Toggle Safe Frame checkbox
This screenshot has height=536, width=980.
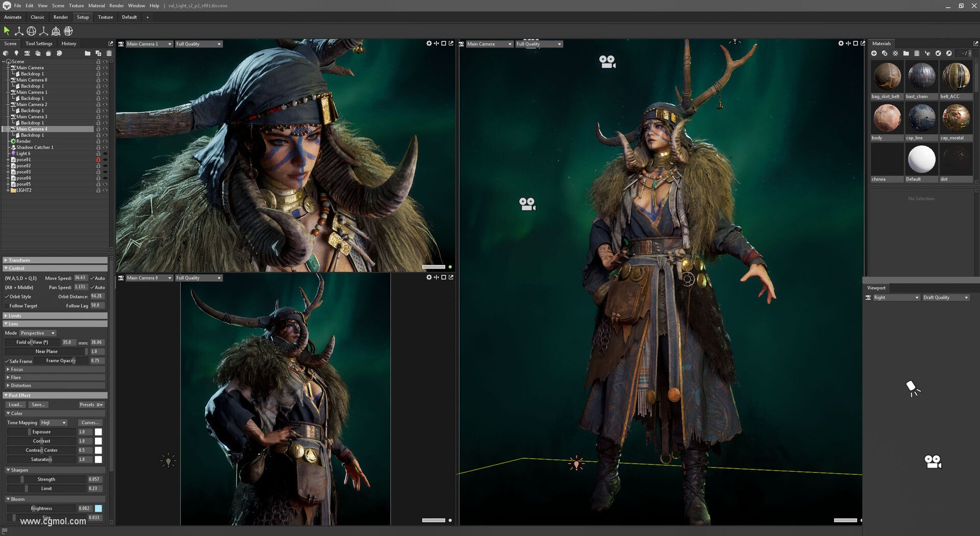(7, 361)
